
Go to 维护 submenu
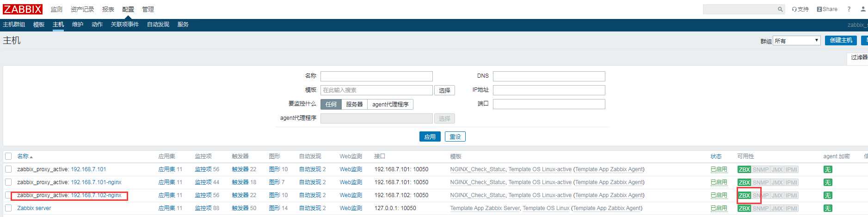[78, 25]
